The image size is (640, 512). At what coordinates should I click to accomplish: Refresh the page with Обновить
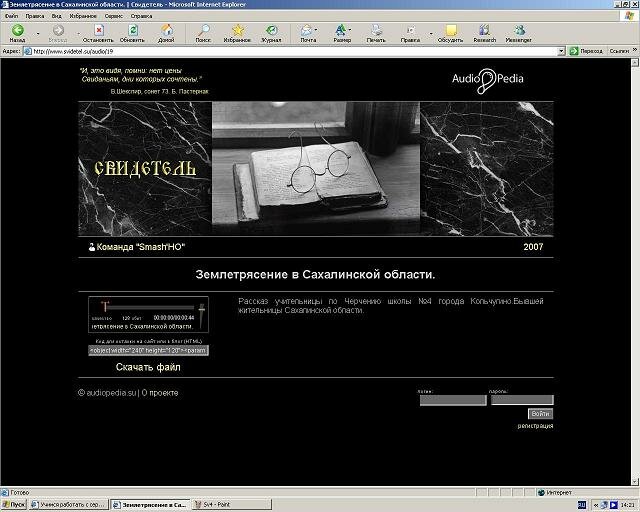coord(132,33)
